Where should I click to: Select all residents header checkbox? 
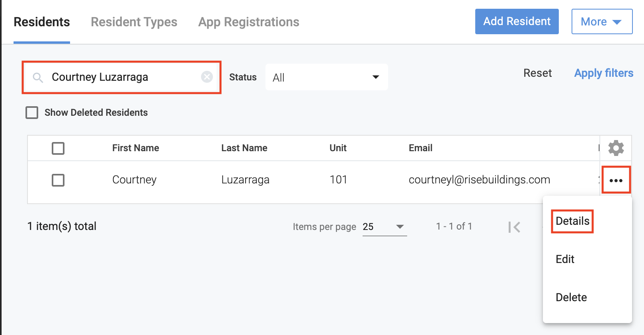pos(58,148)
